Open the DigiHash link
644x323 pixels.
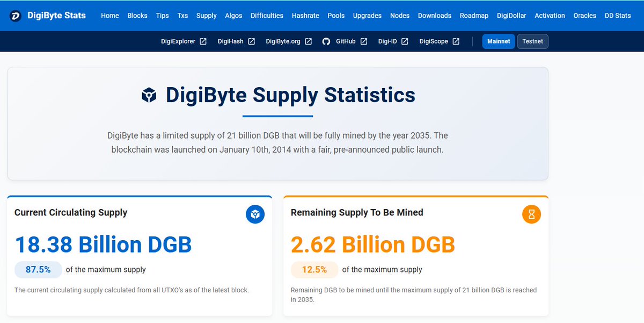click(x=230, y=41)
